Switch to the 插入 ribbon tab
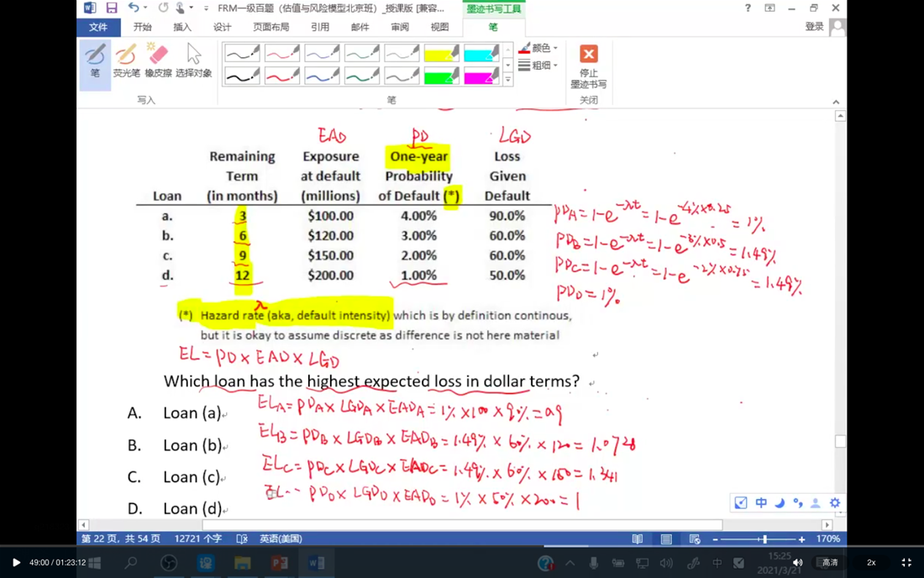The height and width of the screenshot is (578, 924). [x=182, y=27]
